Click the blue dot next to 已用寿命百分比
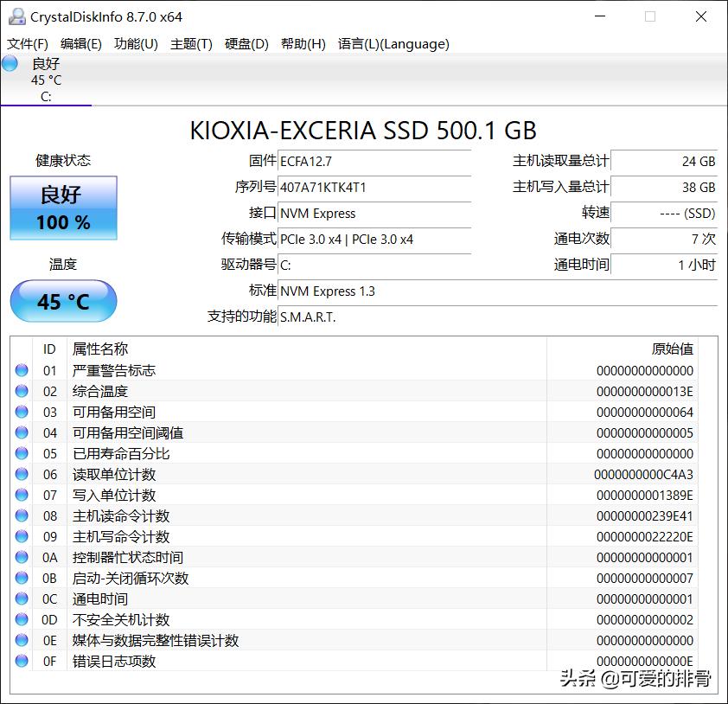The image size is (728, 704). (23, 453)
